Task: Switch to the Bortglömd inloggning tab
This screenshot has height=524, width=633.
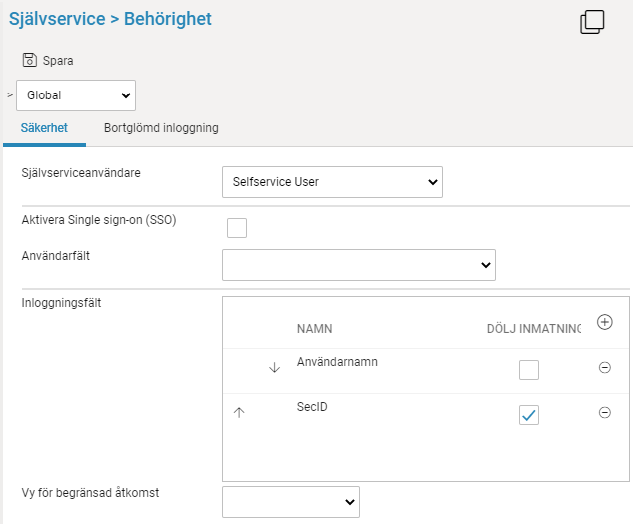Action: 161,128
